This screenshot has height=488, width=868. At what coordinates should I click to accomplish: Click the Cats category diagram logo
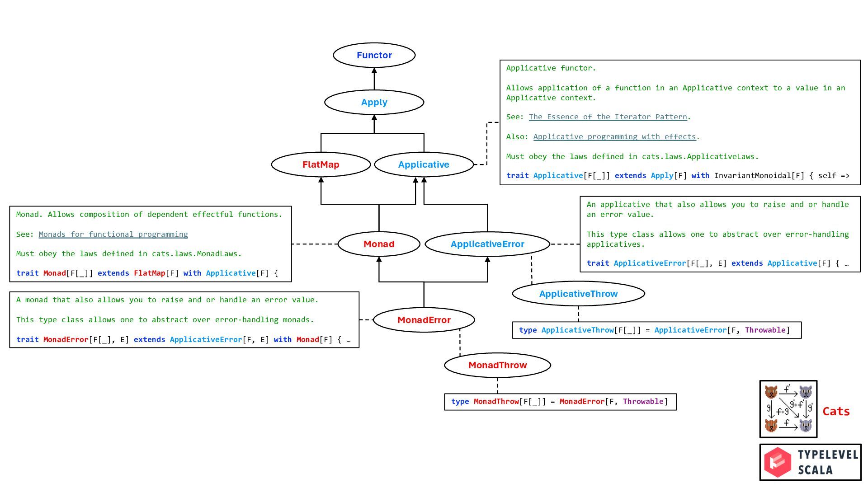788,409
